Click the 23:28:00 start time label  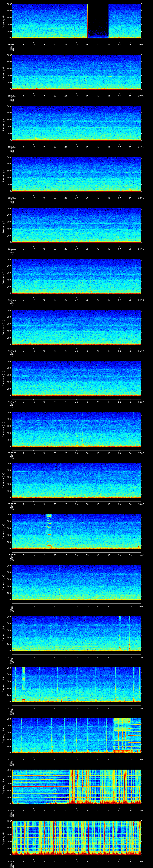[12, 555]
